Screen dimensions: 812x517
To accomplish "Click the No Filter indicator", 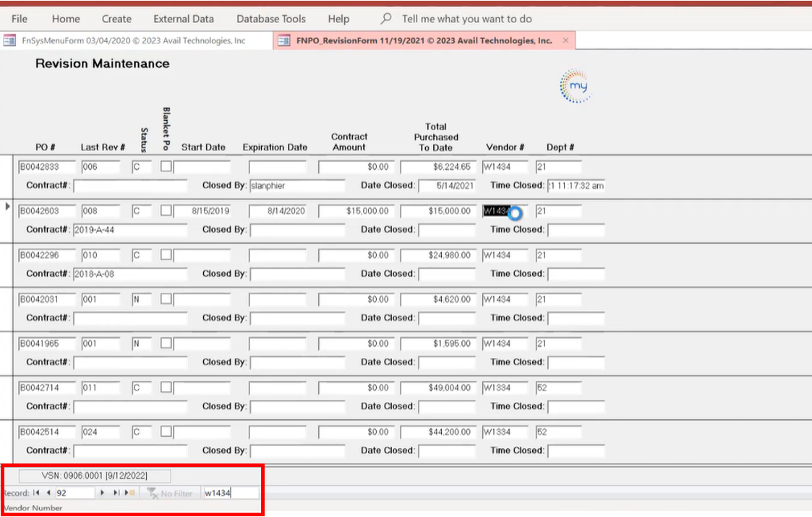I will pos(170,492).
